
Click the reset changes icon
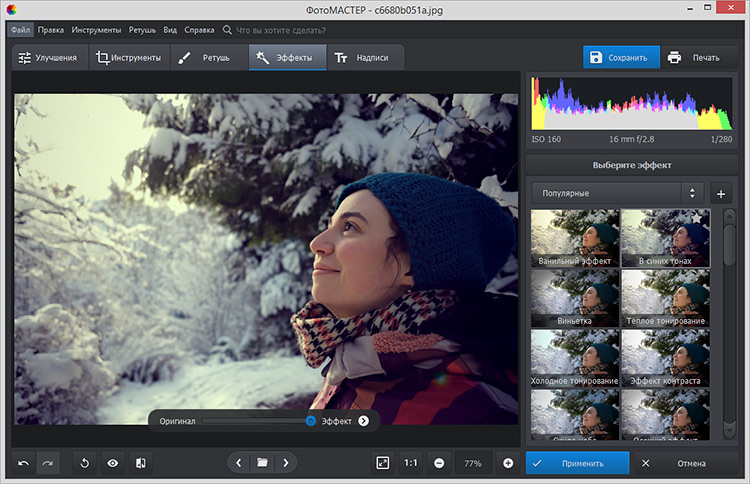pyautogui.click(x=85, y=463)
